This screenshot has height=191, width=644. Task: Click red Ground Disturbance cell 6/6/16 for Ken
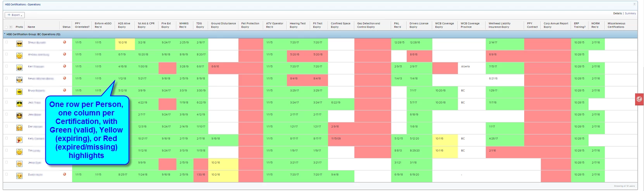tap(223, 68)
